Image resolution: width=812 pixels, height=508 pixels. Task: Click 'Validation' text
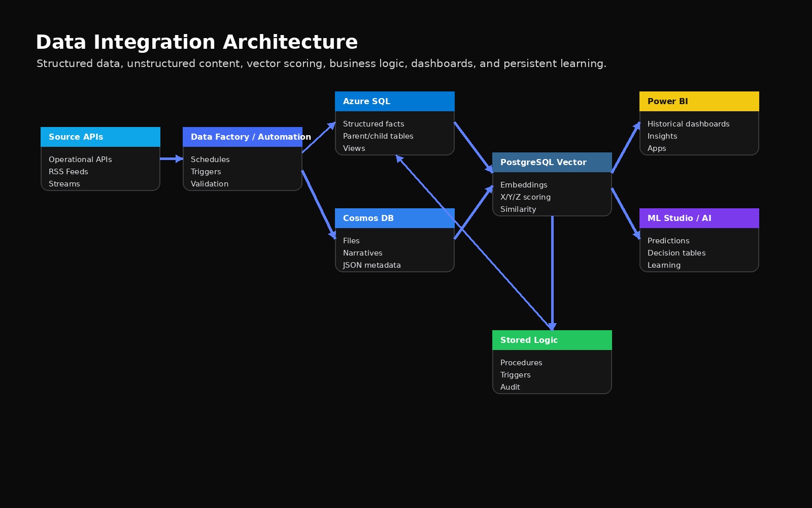click(210, 184)
